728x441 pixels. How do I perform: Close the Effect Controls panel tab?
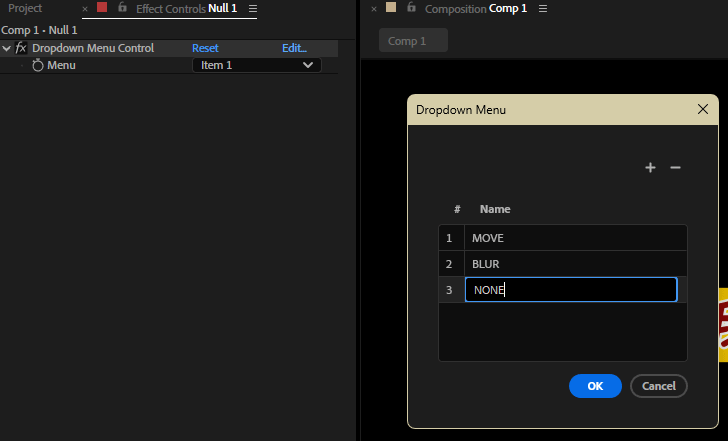point(85,9)
